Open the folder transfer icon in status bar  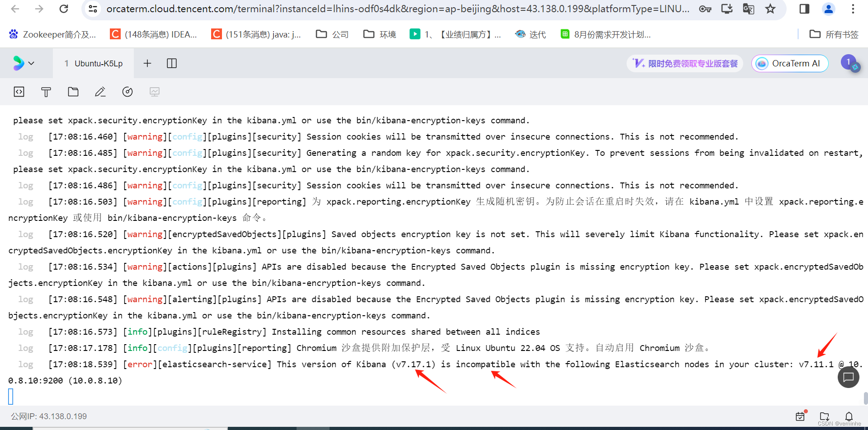(825, 416)
